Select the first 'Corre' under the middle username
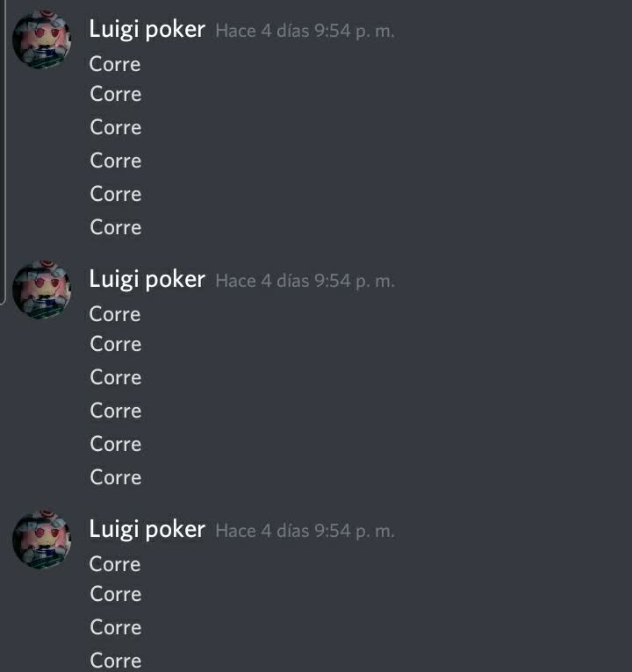This screenshot has height=672, width=632. pyautogui.click(x=115, y=314)
